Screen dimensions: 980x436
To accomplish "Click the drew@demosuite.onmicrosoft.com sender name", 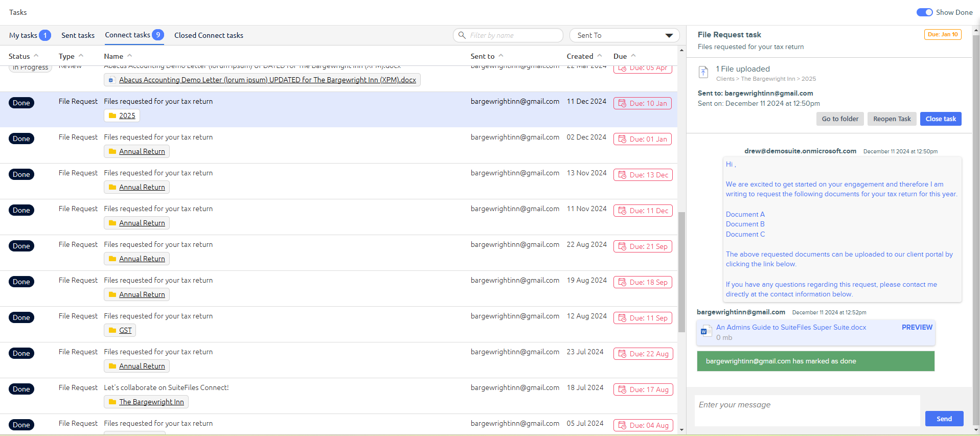I will (x=800, y=151).
